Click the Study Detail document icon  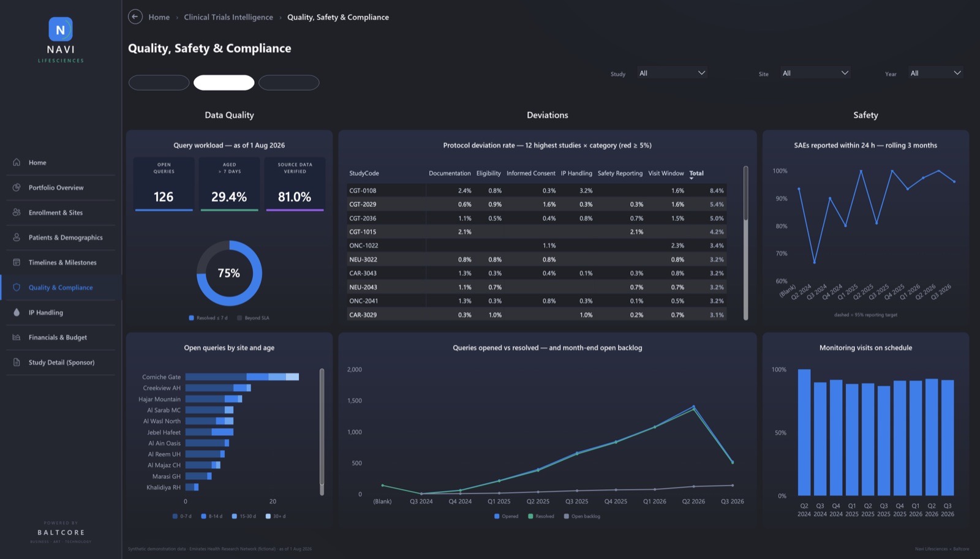(x=17, y=362)
